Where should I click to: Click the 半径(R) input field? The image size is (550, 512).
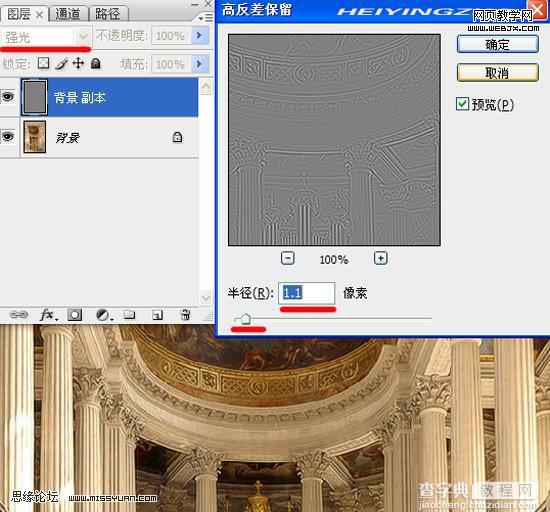(x=307, y=293)
